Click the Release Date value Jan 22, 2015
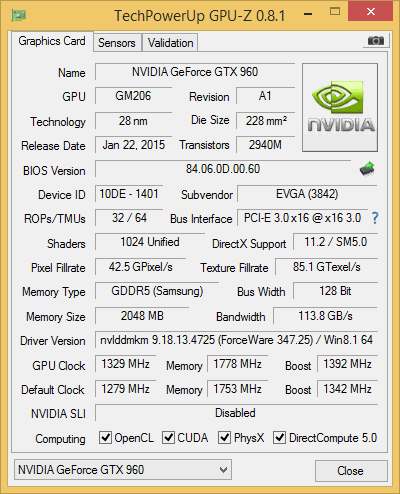400x494 pixels. point(133,145)
